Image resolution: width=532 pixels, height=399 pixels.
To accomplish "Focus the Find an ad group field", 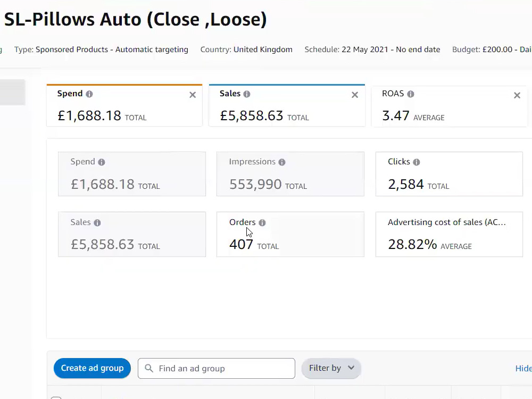I will [x=217, y=369].
